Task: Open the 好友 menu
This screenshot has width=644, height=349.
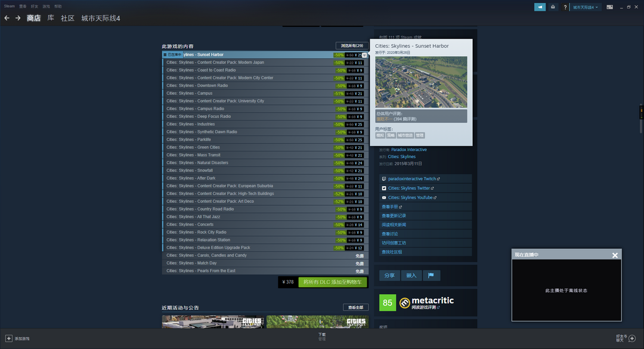Action: coord(35,6)
